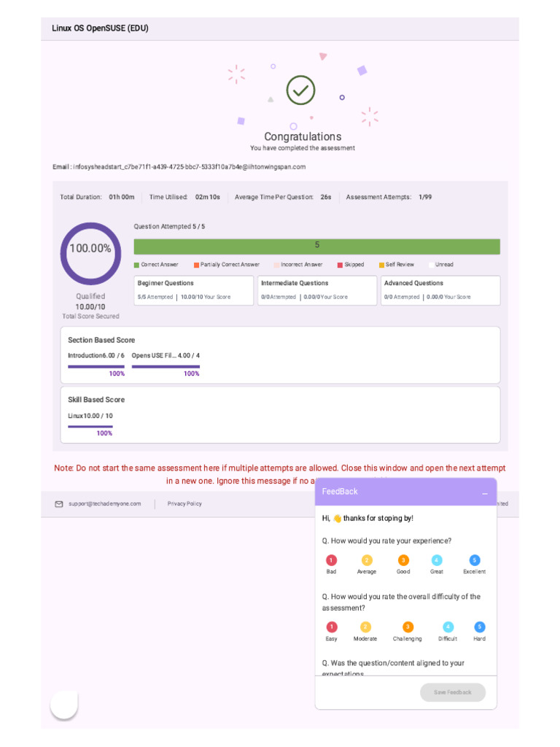This screenshot has width=560, height=747.
Task: Click the Average Time Per Question 26s
Action: pos(283,197)
